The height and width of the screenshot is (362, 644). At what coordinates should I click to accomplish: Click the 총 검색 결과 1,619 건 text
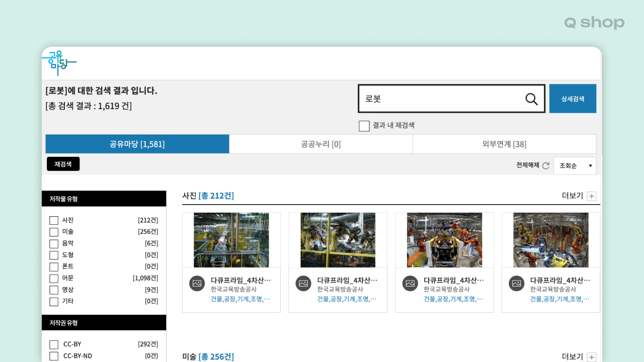tap(89, 106)
